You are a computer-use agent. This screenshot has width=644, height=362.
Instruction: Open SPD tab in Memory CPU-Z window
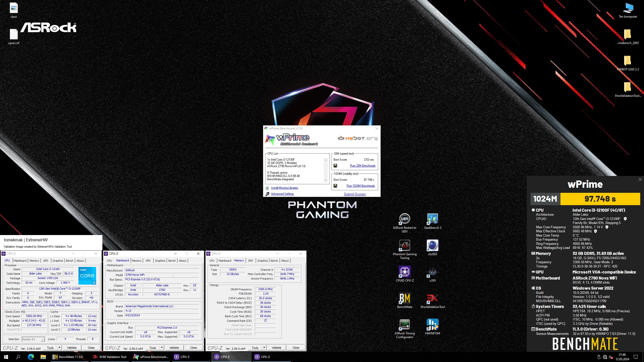[250, 261]
